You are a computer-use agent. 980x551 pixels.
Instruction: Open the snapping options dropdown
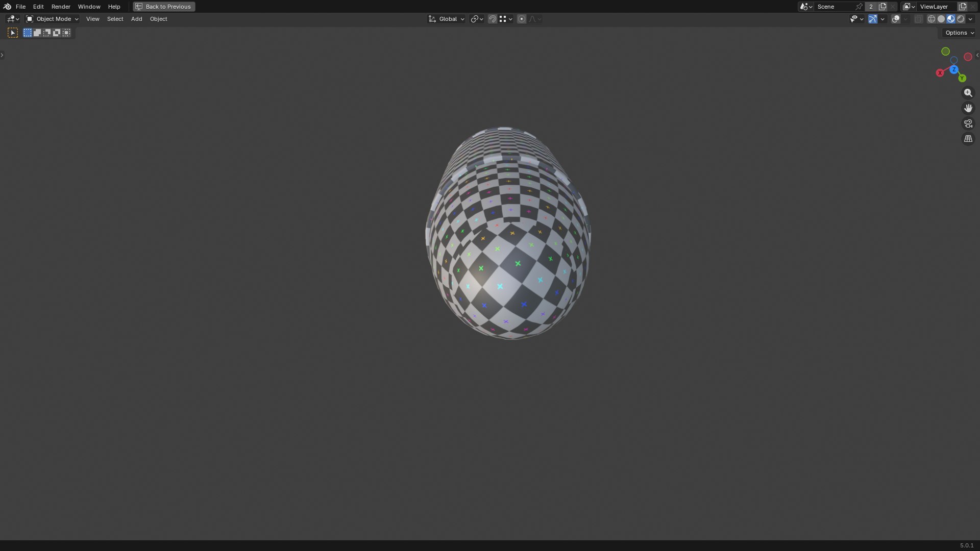[505, 19]
